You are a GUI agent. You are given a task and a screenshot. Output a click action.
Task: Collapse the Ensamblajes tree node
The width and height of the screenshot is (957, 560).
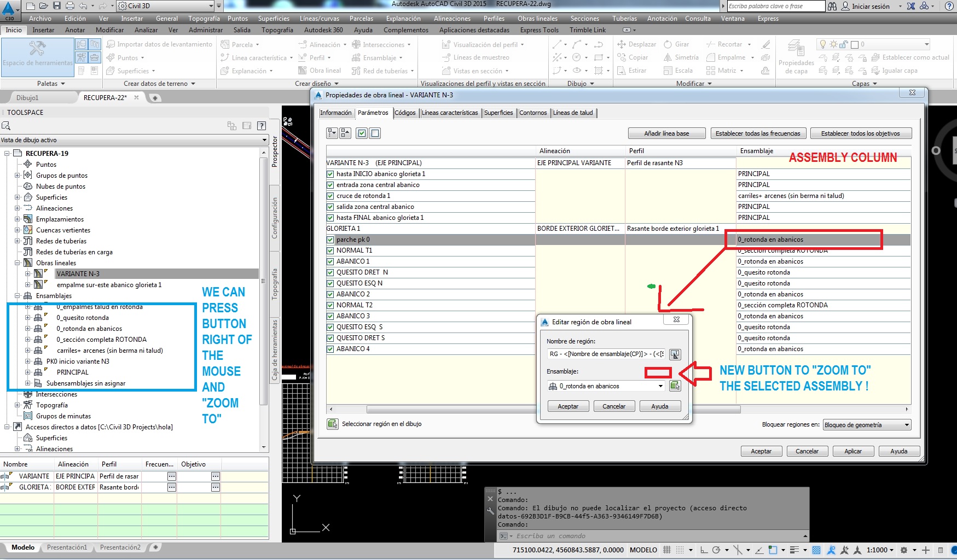point(17,296)
